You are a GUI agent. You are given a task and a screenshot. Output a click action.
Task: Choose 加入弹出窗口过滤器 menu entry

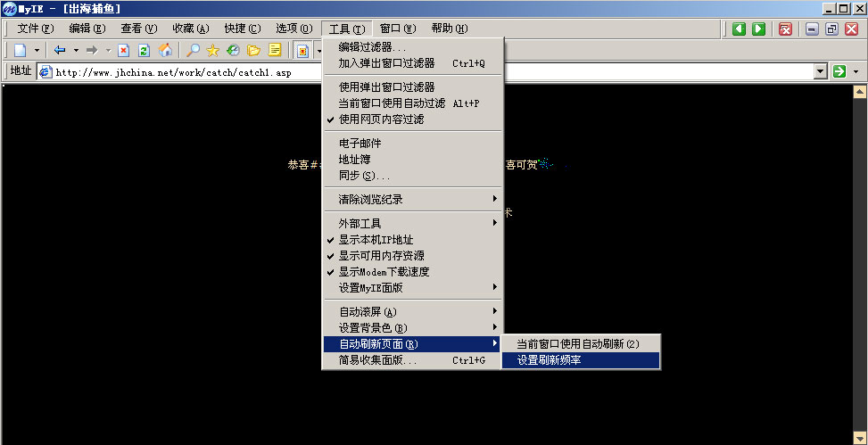(x=412, y=63)
